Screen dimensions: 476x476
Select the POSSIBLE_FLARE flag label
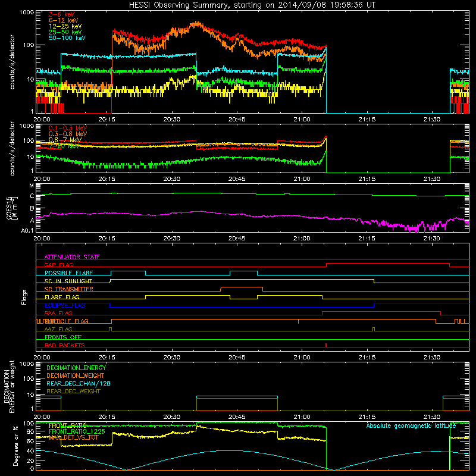click(x=68, y=273)
